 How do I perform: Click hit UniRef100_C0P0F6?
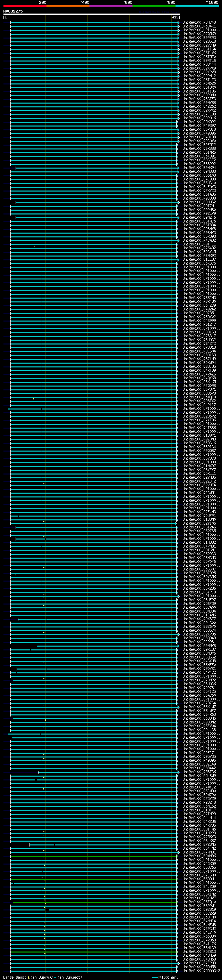199,561
